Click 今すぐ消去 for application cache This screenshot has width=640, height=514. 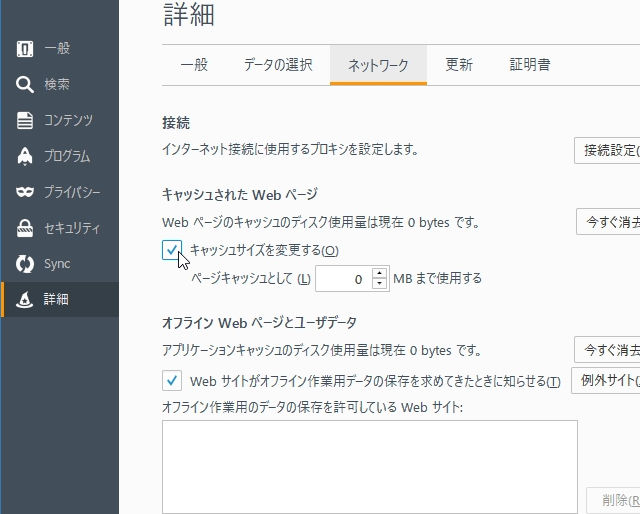[x=607, y=349]
